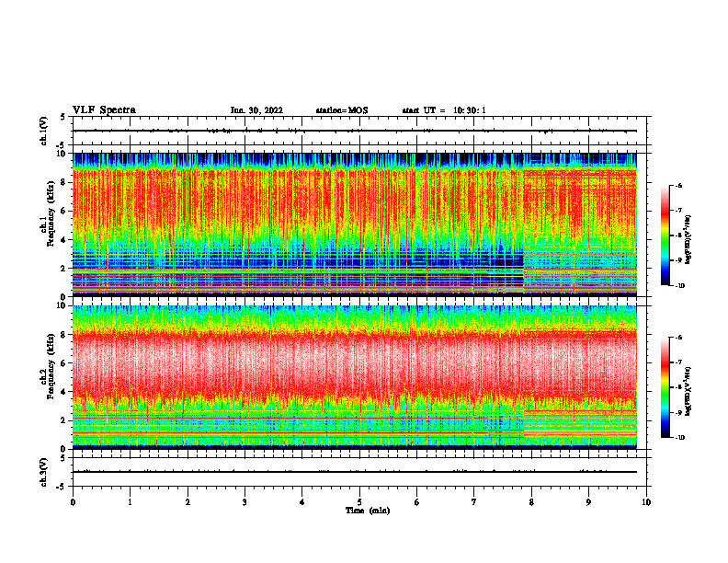Select the date text "Jan. 30, 2022"
Viewport: 728px width, 563px height.
[256, 110]
